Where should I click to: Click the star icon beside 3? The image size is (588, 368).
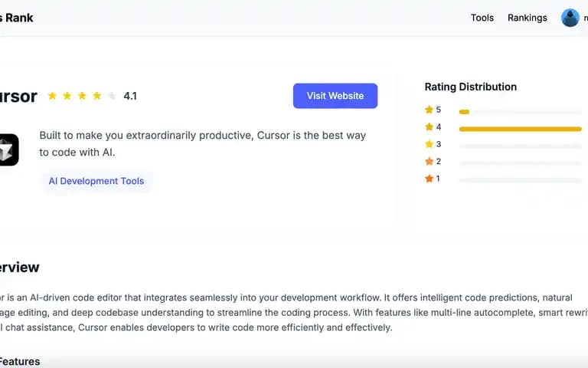[429, 144]
